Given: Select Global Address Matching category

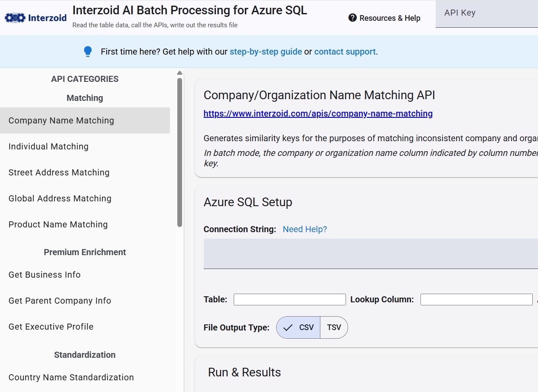Looking at the screenshot, I should [85, 198].
